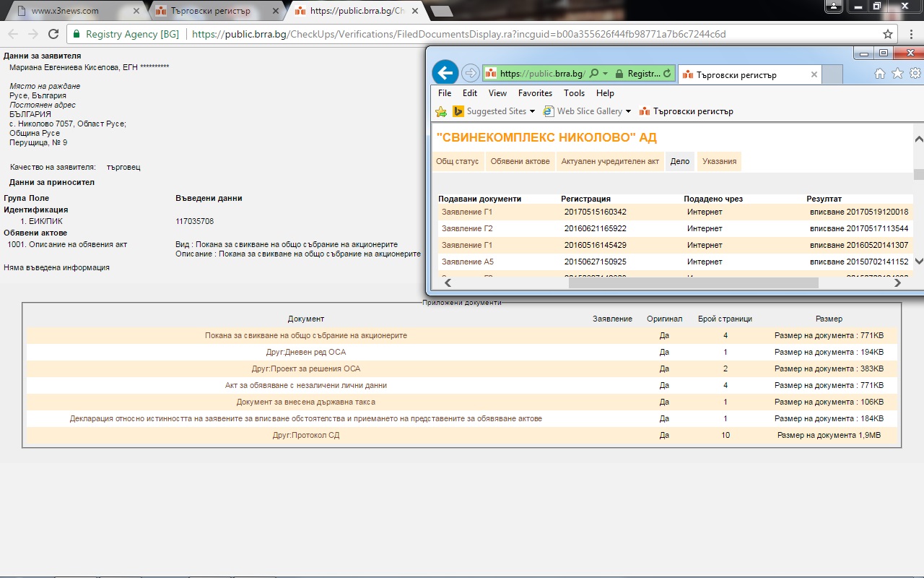This screenshot has width=924, height=578.
Task: Open the IE address bar search dropdown arrow
Action: (x=606, y=74)
